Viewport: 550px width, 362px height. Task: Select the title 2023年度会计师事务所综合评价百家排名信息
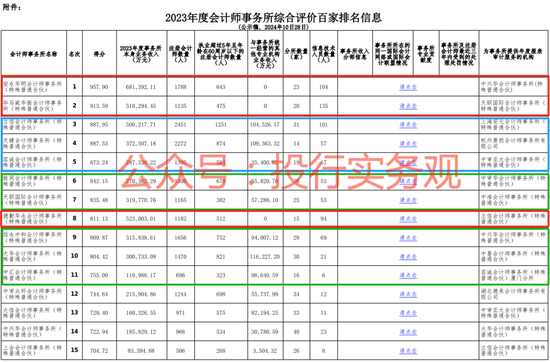click(274, 17)
